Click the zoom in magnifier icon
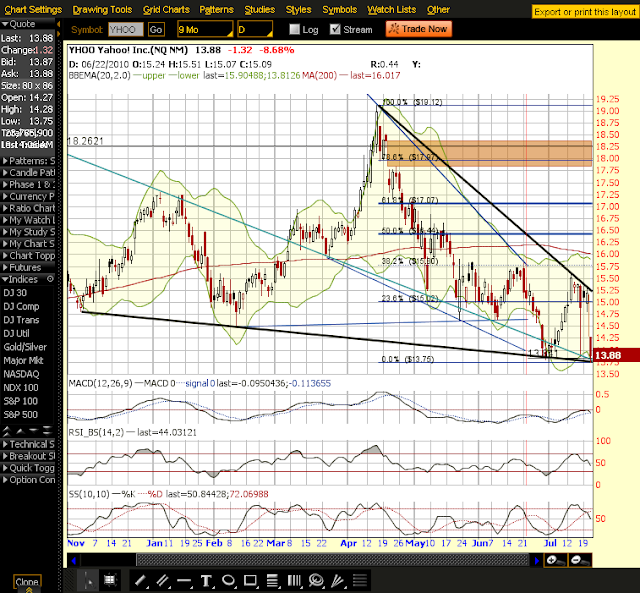Screen dimensions: 640x593 (x=556, y=560)
